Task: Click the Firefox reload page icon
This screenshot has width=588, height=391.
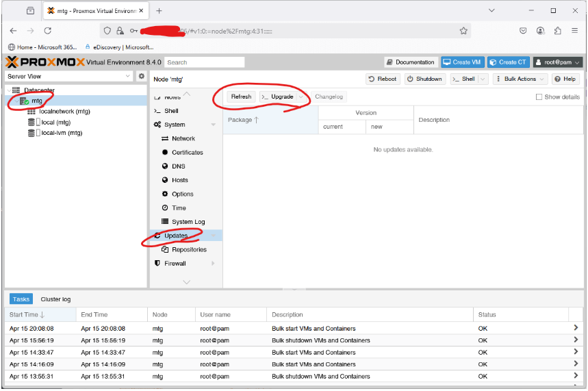Action: pyautogui.click(x=48, y=31)
